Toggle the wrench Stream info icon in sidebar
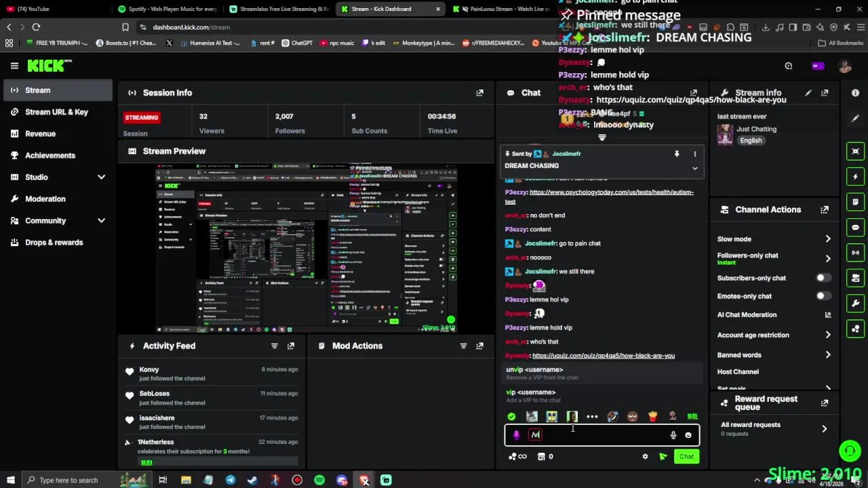Viewport: 868px width, 488px height. tap(856, 303)
